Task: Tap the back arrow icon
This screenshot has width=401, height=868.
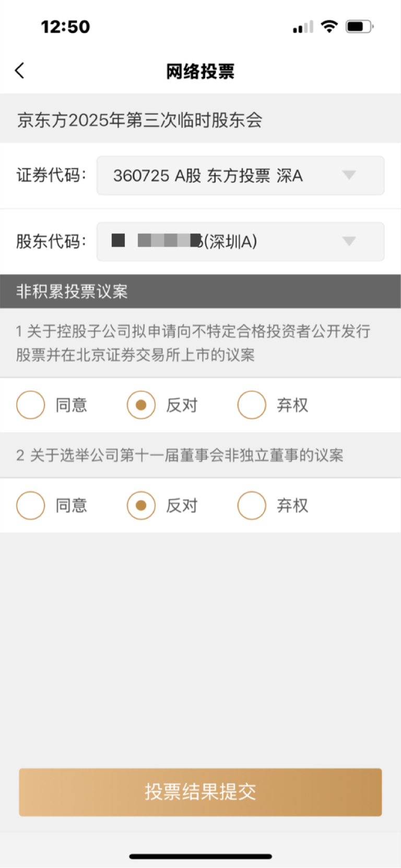Action: point(20,70)
